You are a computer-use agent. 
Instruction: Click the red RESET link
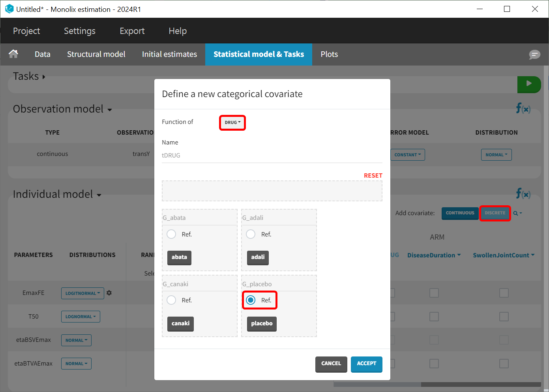coord(373,175)
